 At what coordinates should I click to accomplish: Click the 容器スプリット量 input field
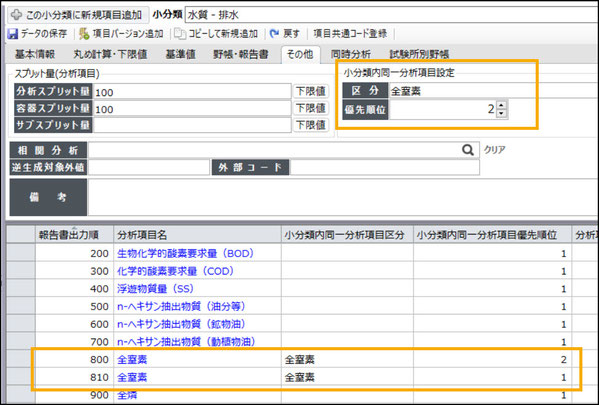[x=192, y=109]
